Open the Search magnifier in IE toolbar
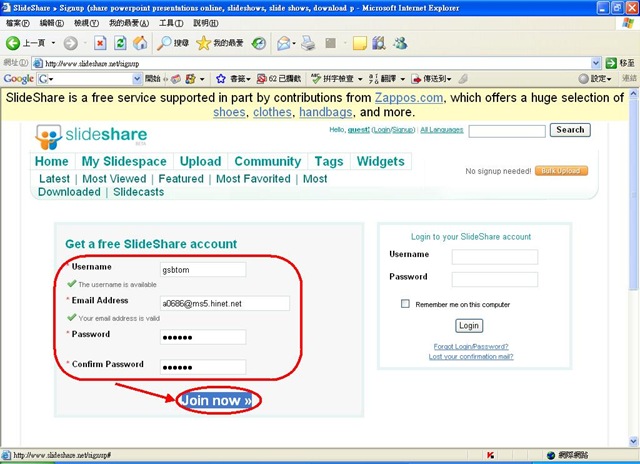 [x=173, y=43]
